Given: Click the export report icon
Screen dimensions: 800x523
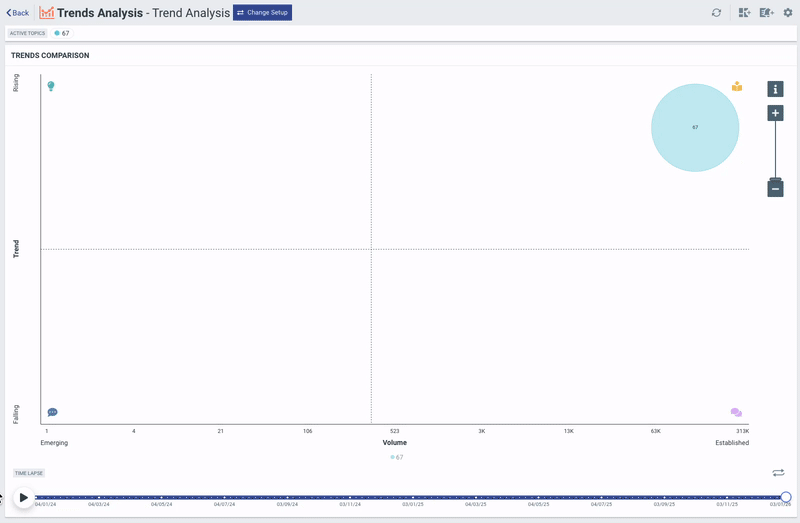Looking at the screenshot, I should pyautogui.click(x=766, y=13).
